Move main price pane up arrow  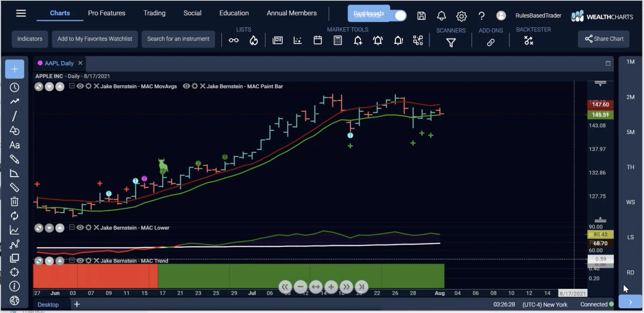60,87
